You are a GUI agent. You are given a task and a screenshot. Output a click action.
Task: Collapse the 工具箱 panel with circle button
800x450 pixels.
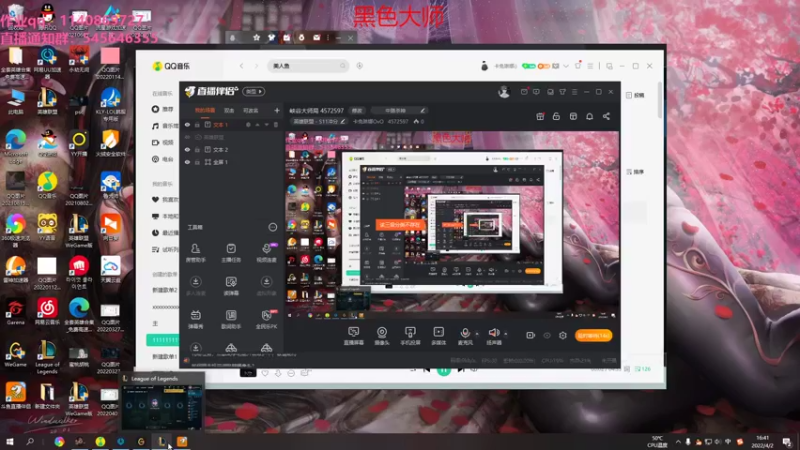tap(272, 227)
